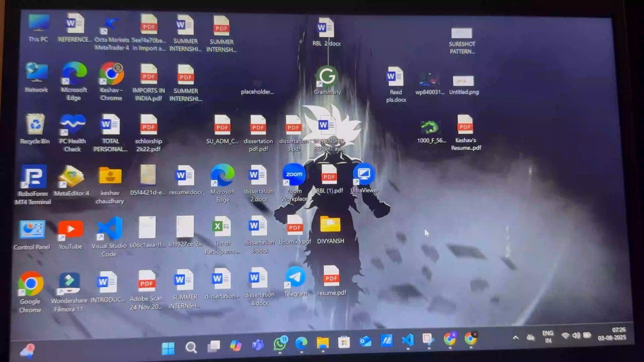Select the IMPORTS IN INDIA.pdf file

148,82
